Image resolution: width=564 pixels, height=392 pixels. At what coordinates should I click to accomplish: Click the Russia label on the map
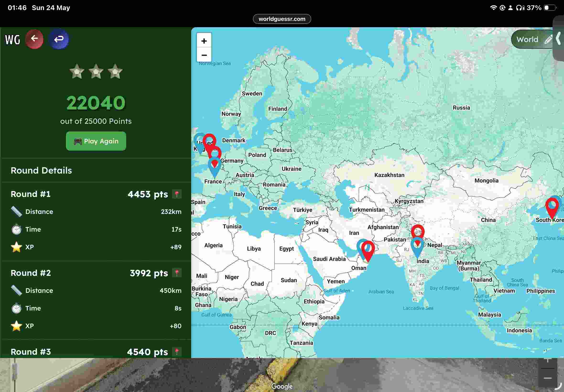pos(461,108)
